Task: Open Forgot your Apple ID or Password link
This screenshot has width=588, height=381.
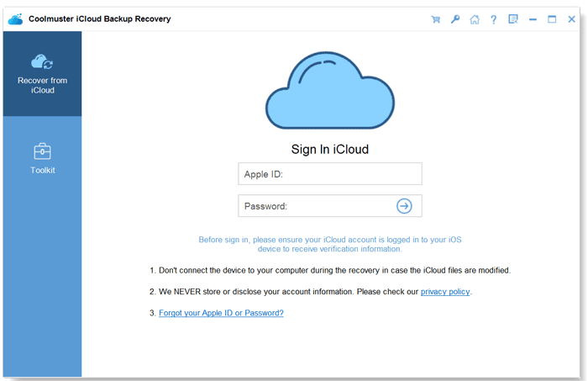Action: coord(221,313)
